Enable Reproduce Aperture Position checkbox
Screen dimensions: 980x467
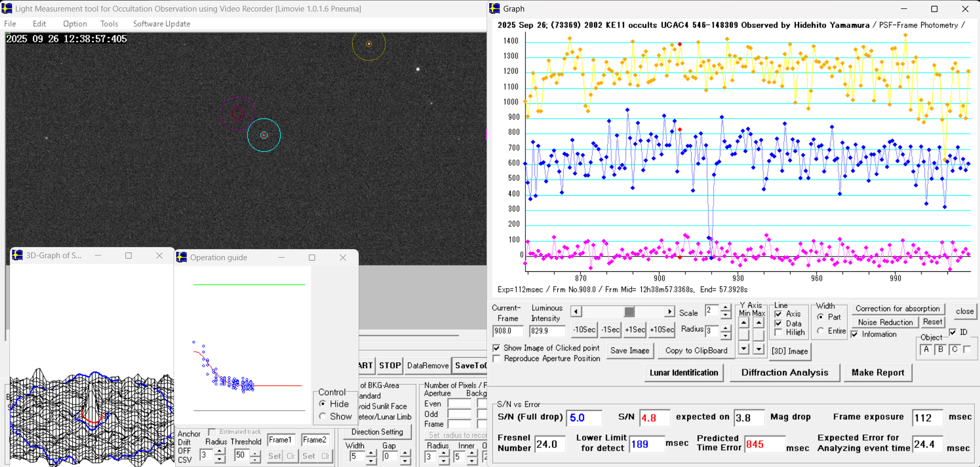click(497, 359)
